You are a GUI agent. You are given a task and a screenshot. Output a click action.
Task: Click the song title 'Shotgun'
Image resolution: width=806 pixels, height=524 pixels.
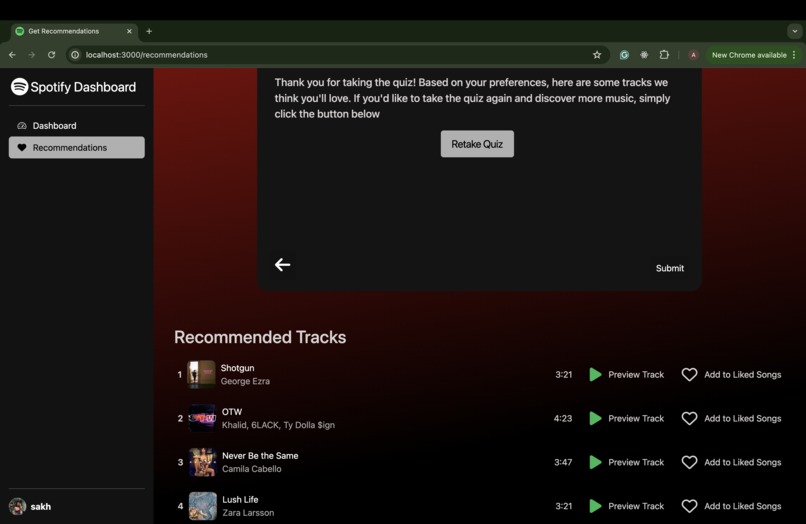tap(237, 368)
